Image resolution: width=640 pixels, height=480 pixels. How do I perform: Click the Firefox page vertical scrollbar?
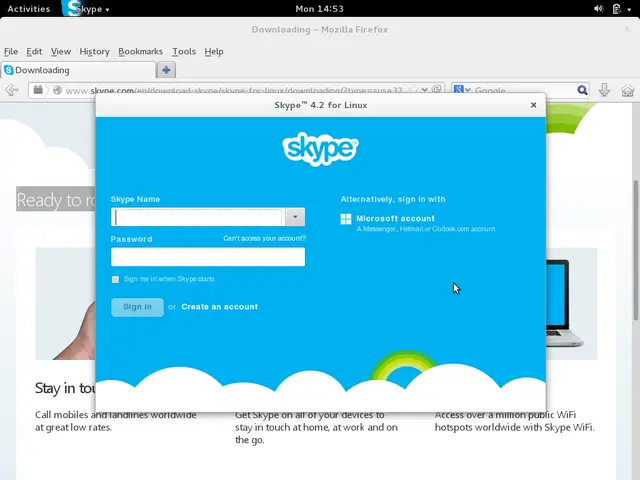point(636,250)
